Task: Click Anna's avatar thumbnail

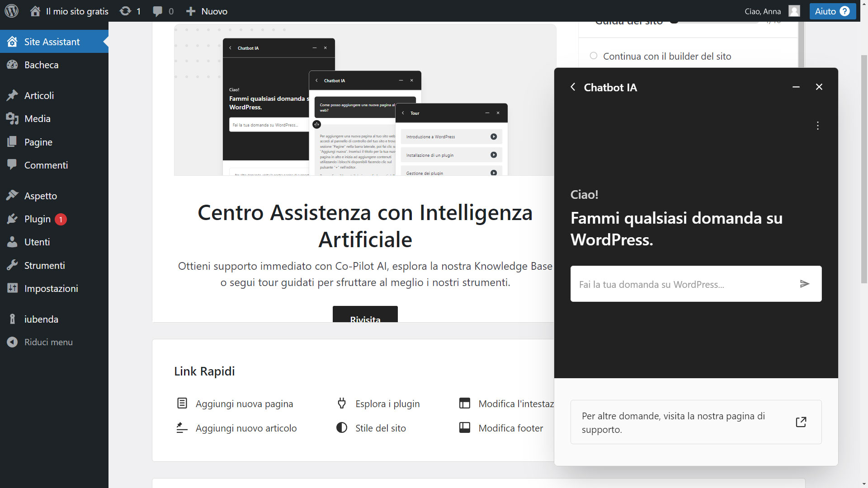Action: click(794, 11)
